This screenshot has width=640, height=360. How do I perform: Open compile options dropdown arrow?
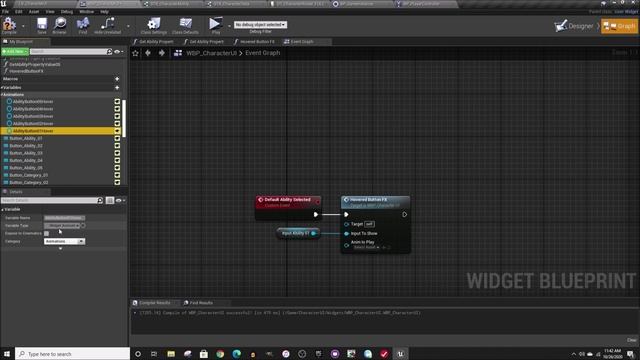tap(23, 26)
